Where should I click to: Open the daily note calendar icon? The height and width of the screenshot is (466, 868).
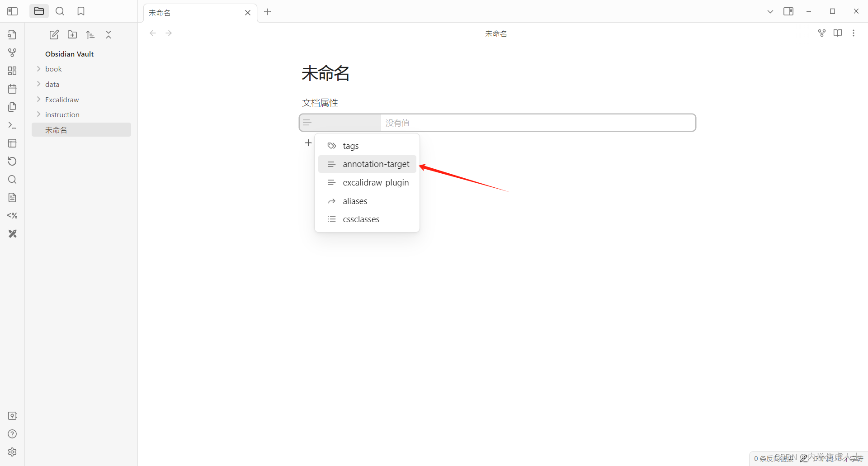point(12,89)
